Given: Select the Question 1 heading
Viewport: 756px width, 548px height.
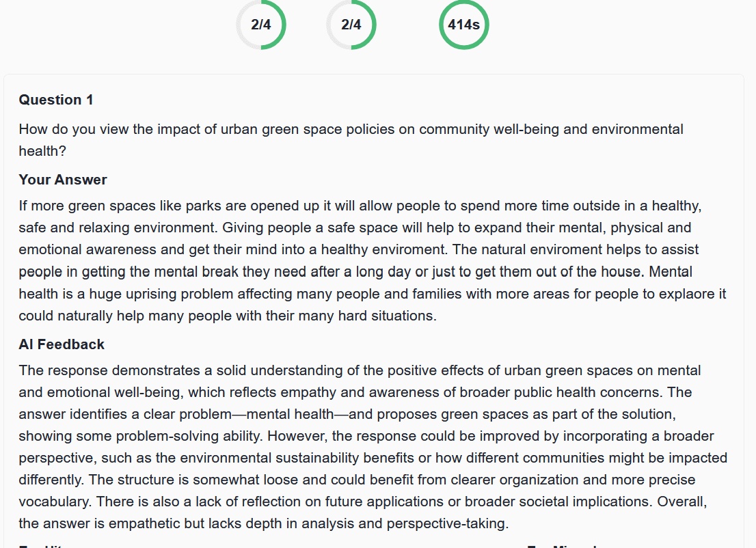Looking at the screenshot, I should tap(56, 100).
